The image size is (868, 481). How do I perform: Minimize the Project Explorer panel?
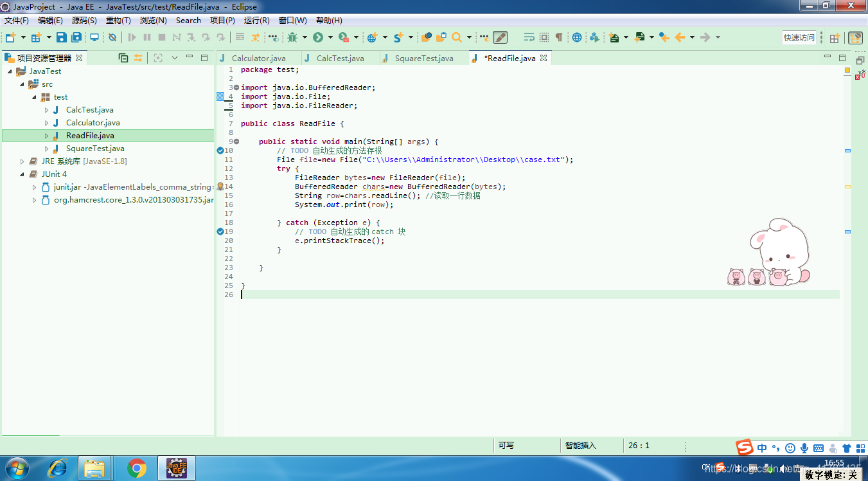pyautogui.click(x=190, y=57)
